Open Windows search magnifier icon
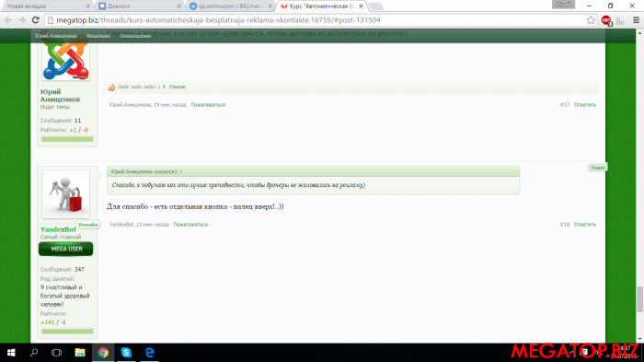Viewport: 644px width, 362px height. click(x=34, y=353)
